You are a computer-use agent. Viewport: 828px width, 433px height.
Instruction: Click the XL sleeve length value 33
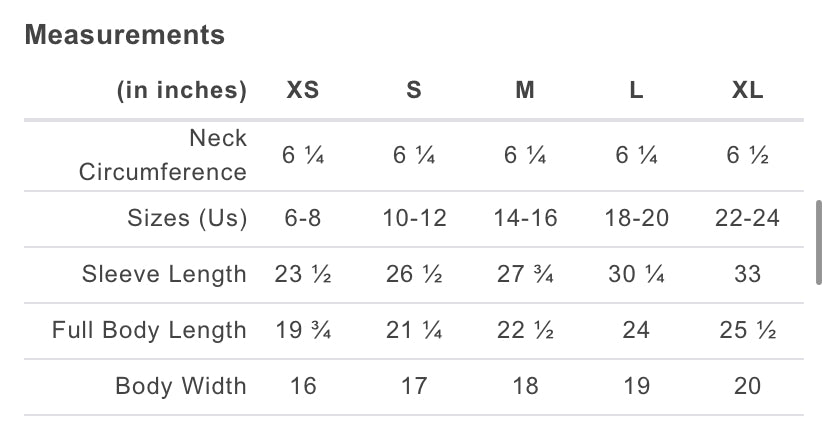(x=747, y=274)
